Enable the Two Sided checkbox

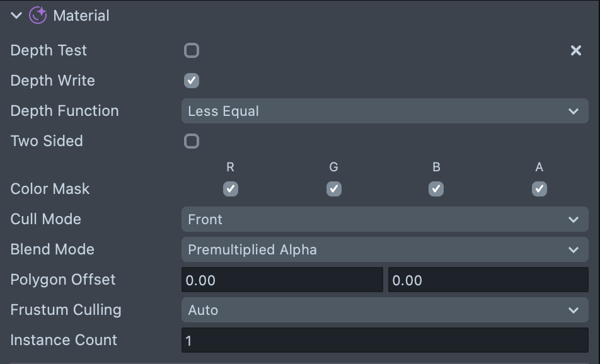point(192,141)
